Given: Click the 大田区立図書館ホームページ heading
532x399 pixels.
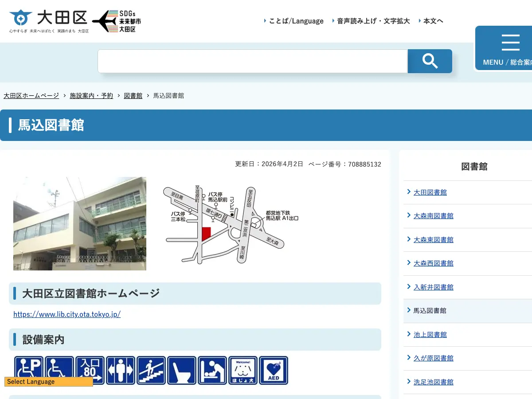Looking at the screenshot, I should tap(91, 293).
